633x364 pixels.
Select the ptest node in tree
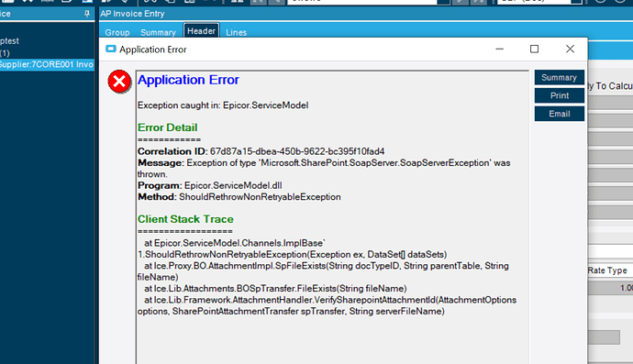click(x=9, y=41)
